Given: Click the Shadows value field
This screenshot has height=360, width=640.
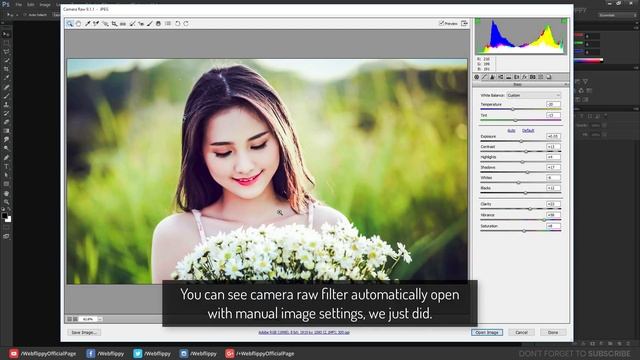Looking at the screenshot, I should (x=553, y=167).
